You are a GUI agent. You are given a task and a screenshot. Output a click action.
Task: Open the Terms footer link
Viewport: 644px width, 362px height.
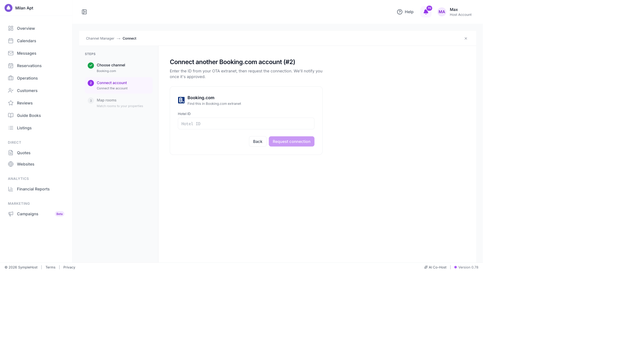(x=51, y=267)
